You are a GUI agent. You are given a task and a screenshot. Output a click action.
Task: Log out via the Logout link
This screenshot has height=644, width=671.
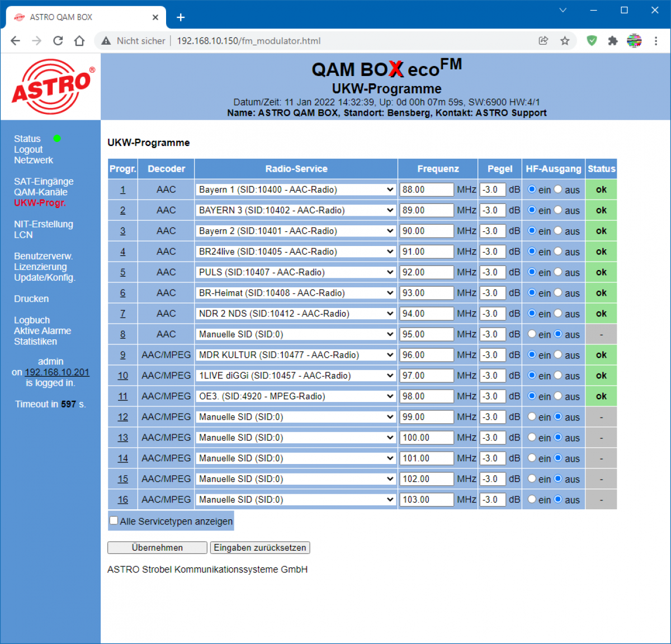point(29,150)
